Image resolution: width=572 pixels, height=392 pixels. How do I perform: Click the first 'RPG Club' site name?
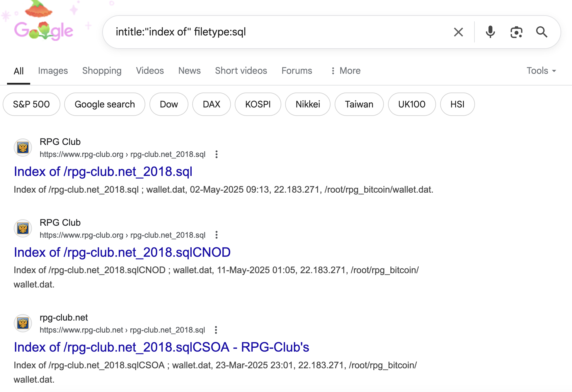60,142
